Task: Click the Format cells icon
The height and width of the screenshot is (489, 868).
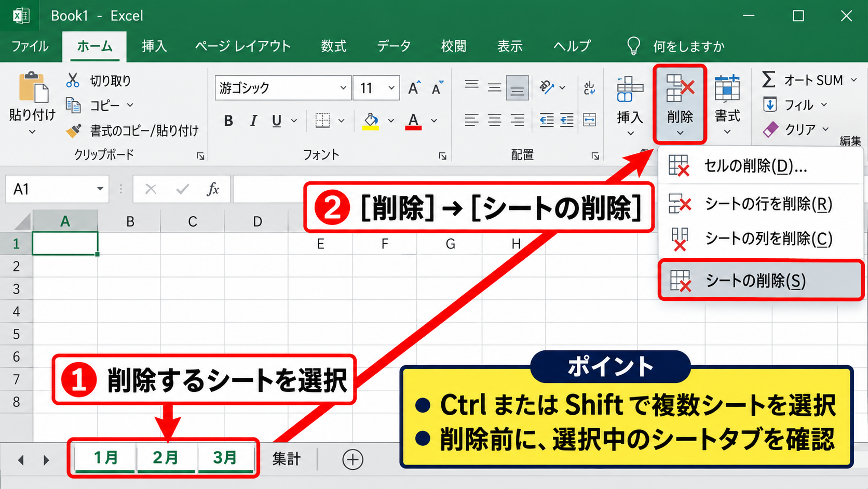Action: (x=727, y=88)
